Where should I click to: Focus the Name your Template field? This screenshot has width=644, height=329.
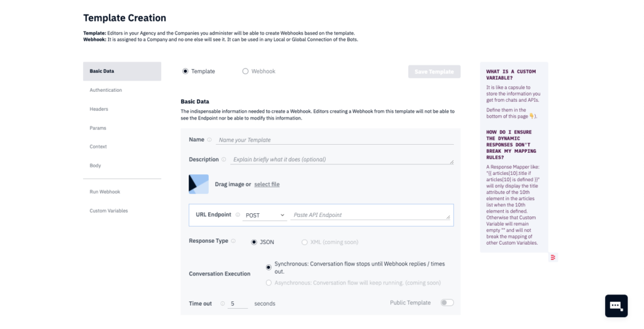coord(335,140)
